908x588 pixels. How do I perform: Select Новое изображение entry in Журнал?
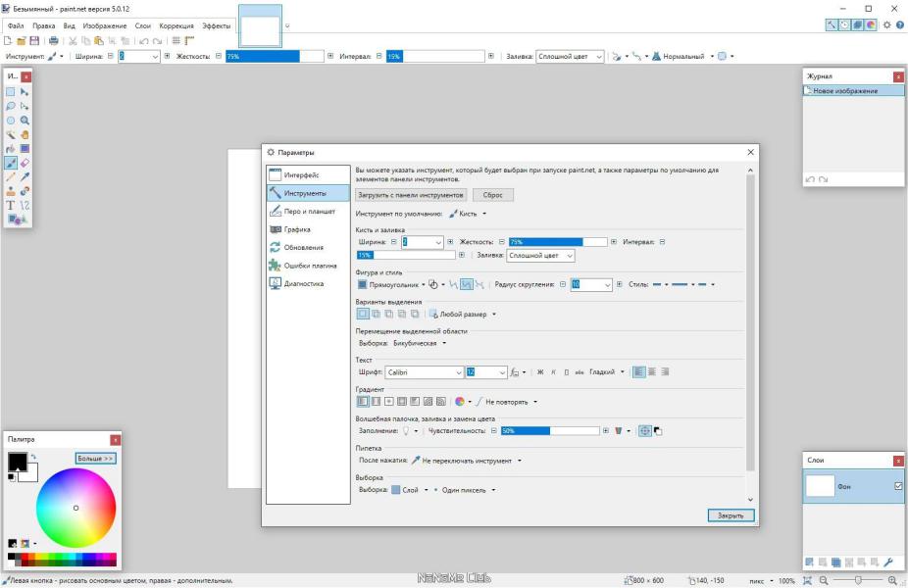pyautogui.click(x=853, y=91)
